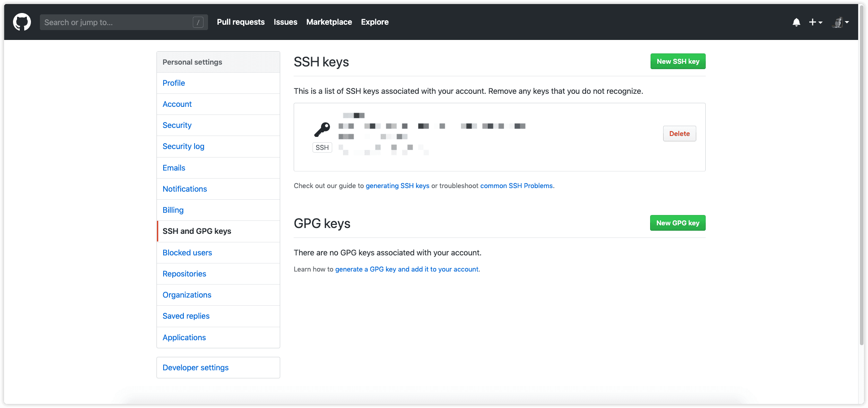Image resolution: width=868 pixels, height=408 pixels.
Task: Follow the generate a GPG key link
Action: [407, 269]
